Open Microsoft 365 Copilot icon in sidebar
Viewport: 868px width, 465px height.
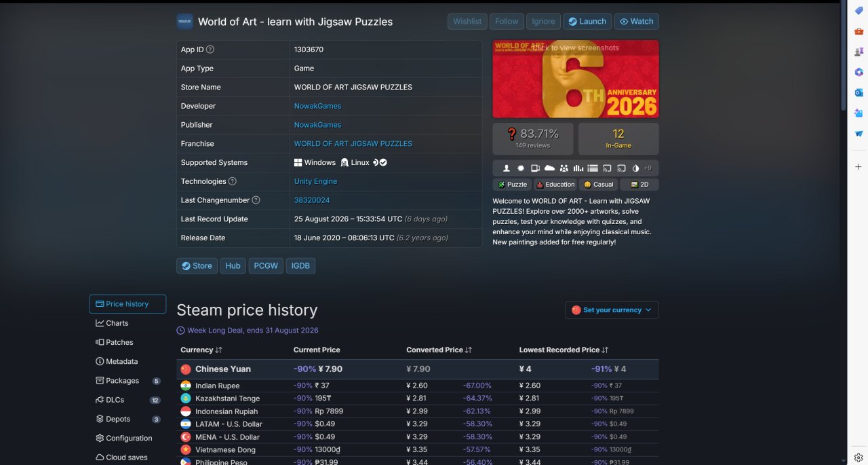pos(859,72)
